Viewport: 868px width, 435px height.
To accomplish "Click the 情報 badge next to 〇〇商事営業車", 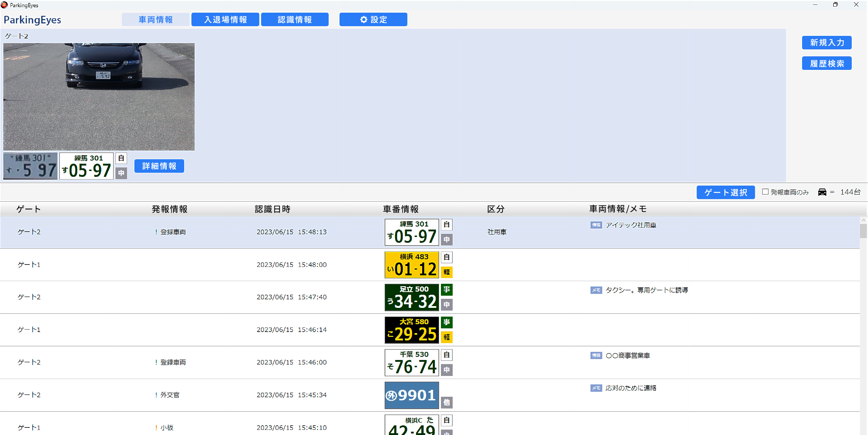I will click(x=596, y=355).
